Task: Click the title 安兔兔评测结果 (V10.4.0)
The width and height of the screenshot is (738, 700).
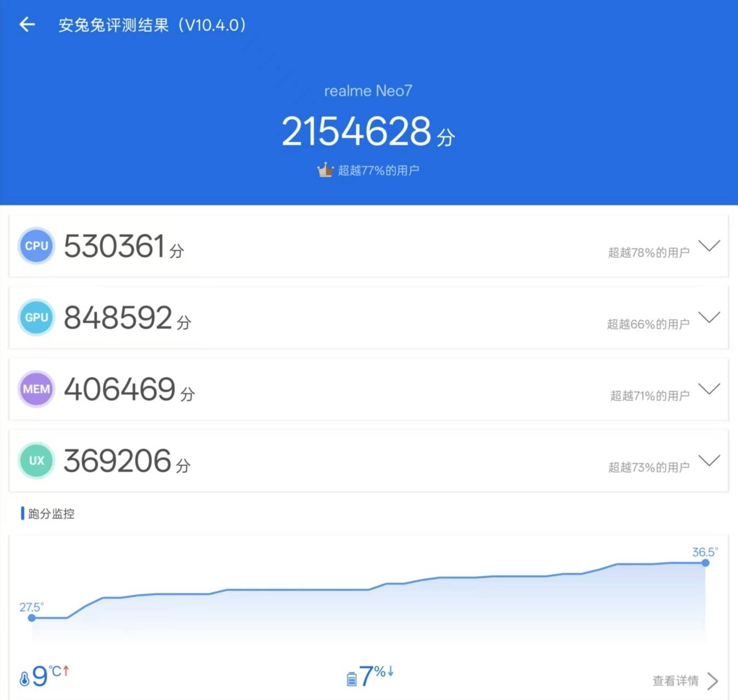Action: (x=153, y=25)
